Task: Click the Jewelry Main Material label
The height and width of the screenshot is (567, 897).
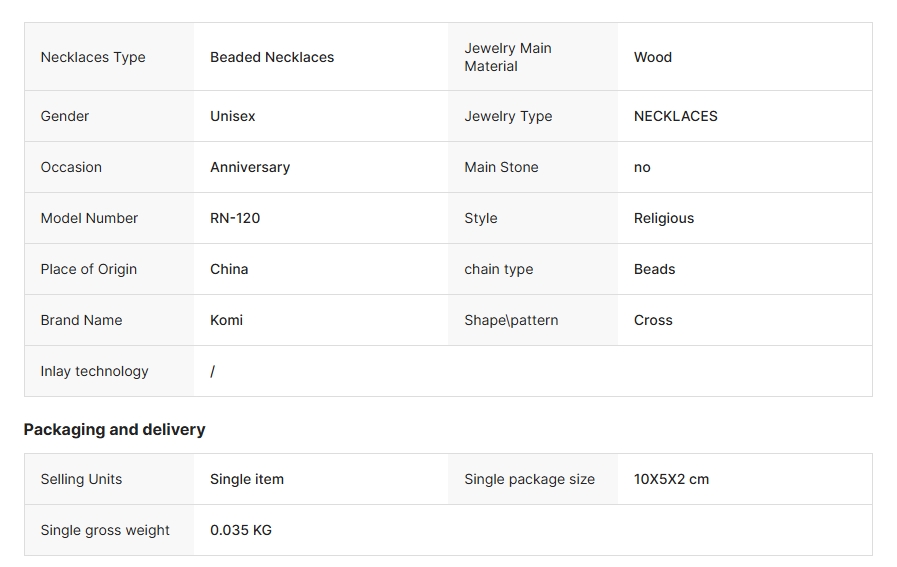Action: tap(508, 57)
